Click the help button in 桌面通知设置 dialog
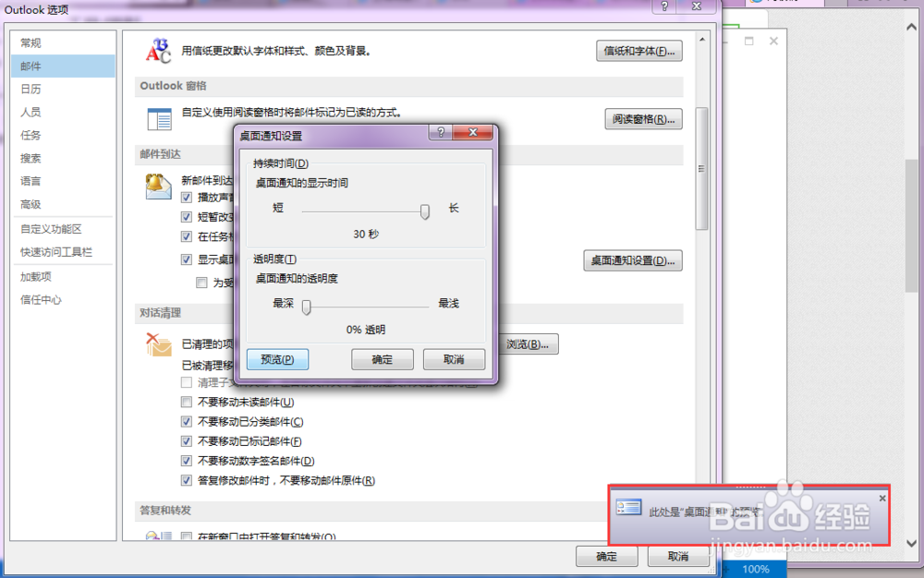This screenshot has width=924, height=578. [x=441, y=132]
